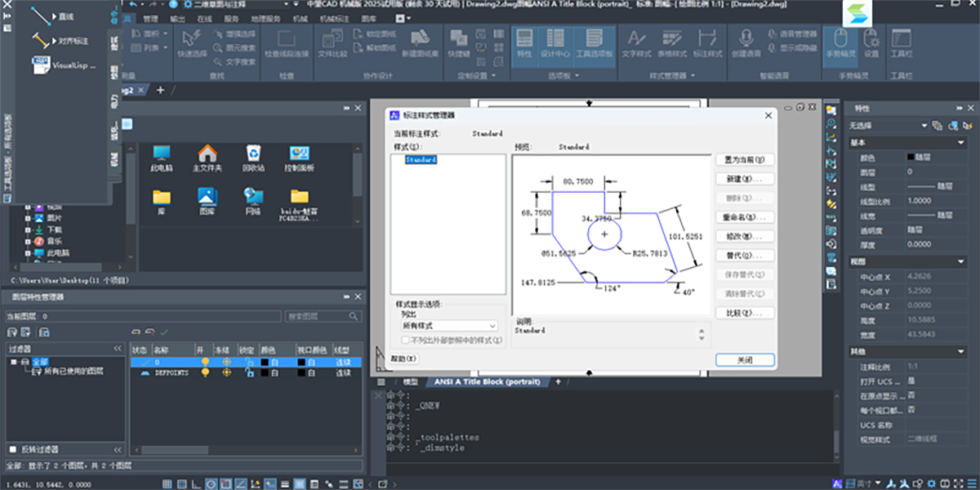Switch to the 模型 tab
Viewport: 980px width, 490px height.
[411, 381]
